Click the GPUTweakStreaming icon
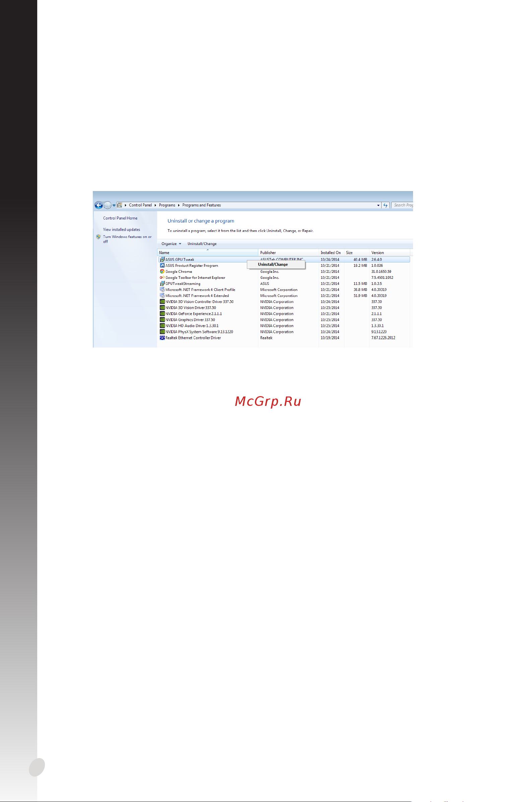The image size is (532, 802). [x=162, y=284]
